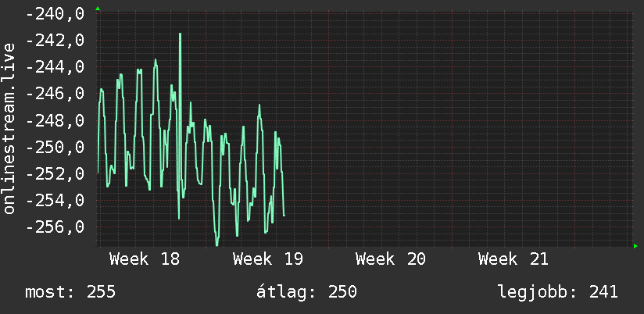Click the -242,0 Y-axis value

tap(55, 41)
